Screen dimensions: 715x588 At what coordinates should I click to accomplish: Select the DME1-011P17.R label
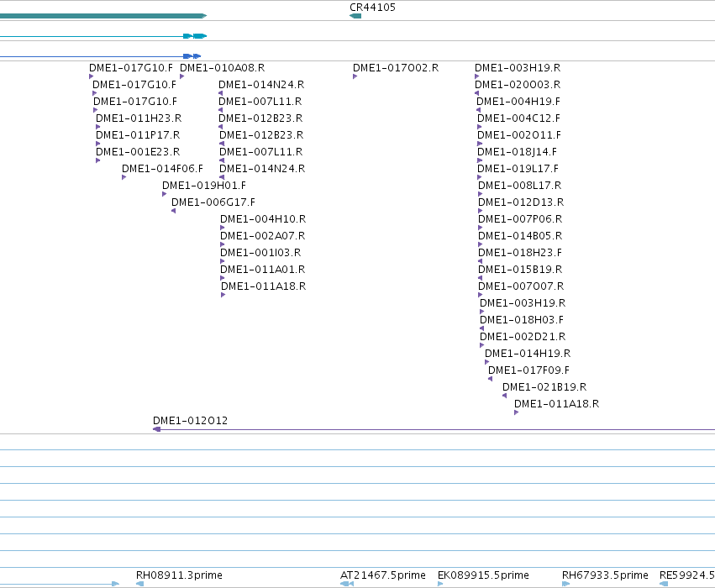click(138, 135)
